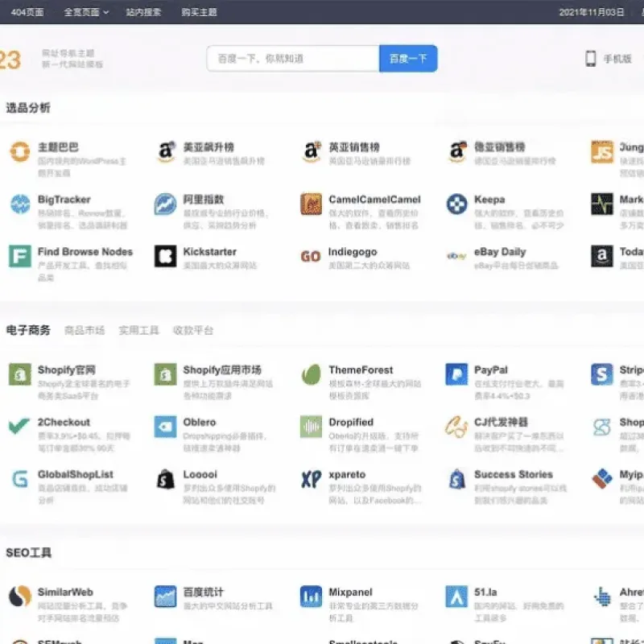This screenshot has height=644, width=644.
Task: Click the Success Stories icon
Action: pyautogui.click(x=456, y=479)
